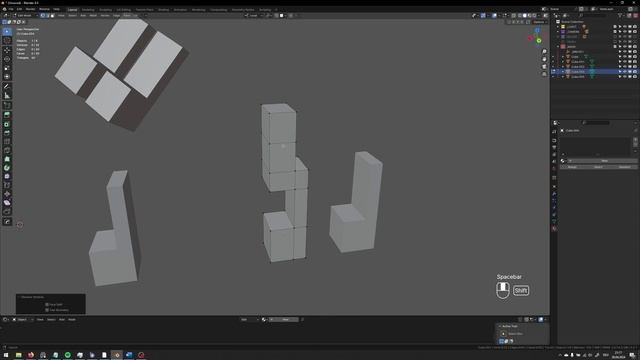This screenshot has height=360, width=640.
Task: Select the Cube.002 row in outliner
Action: pos(594,67)
